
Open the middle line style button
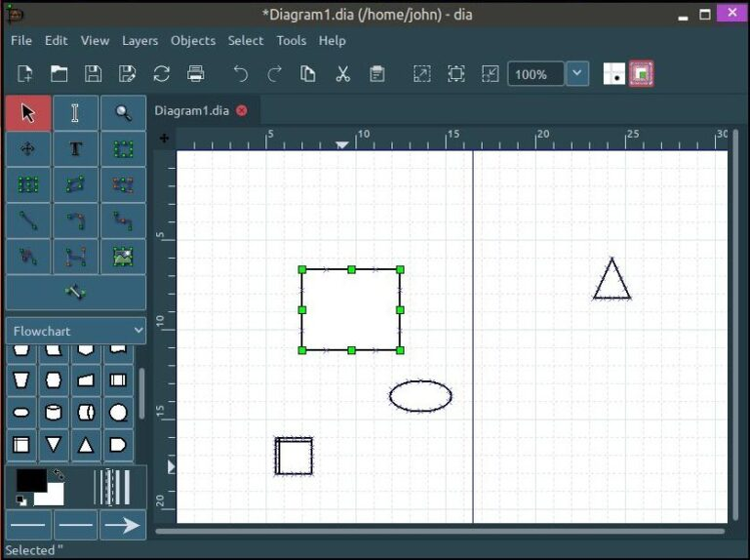[x=75, y=525]
